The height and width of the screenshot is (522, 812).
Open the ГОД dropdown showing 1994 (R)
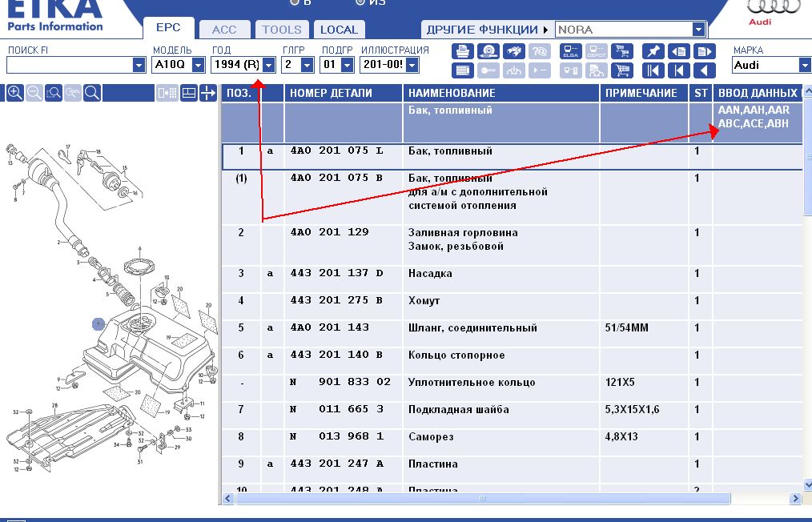coord(269,66)
